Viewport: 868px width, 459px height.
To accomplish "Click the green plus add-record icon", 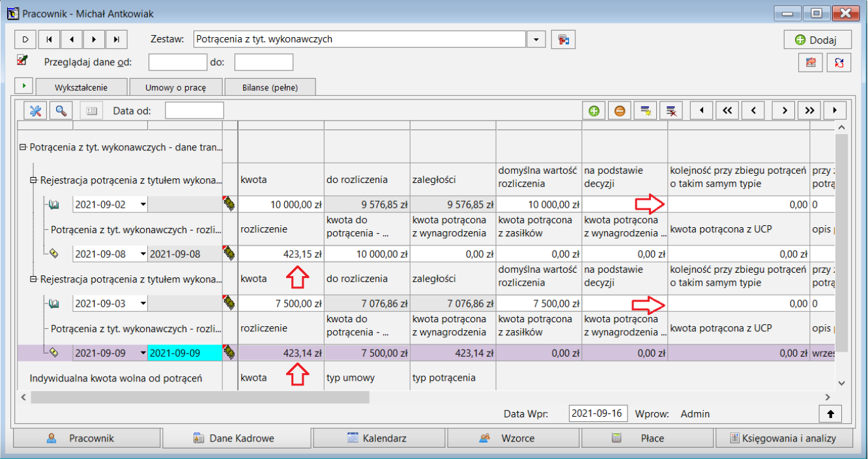I will click(594, 111).
